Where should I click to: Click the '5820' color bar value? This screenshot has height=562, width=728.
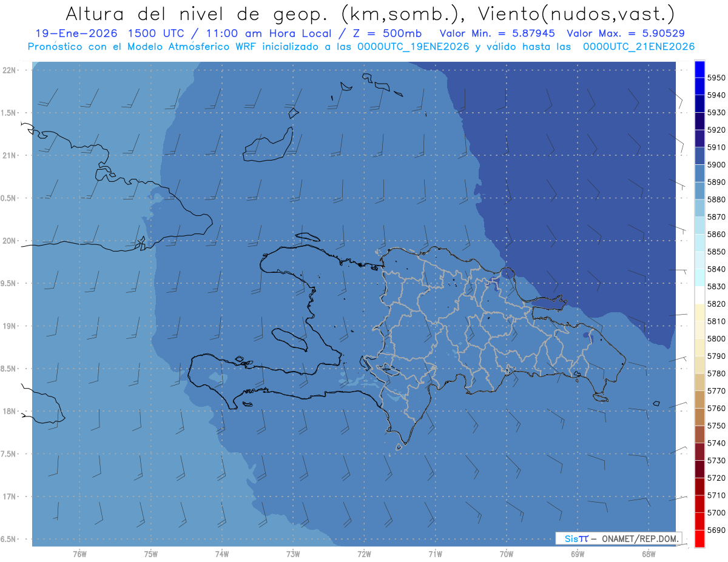pos(716,304)
